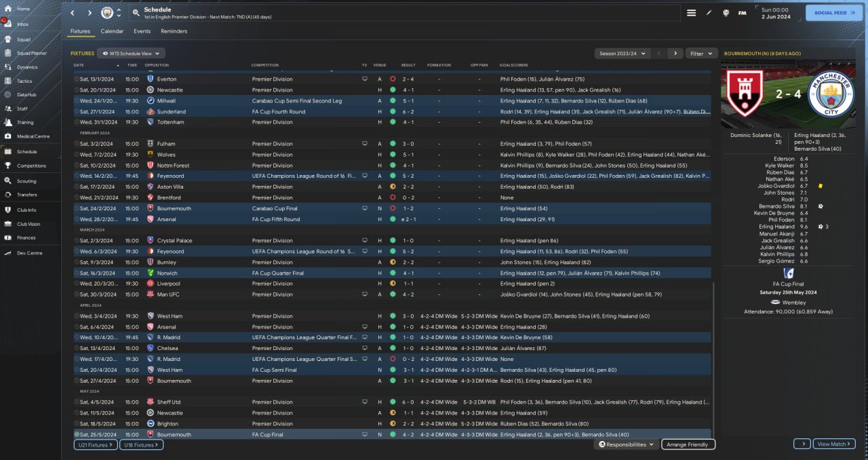
Task: Select the radio circle for Everton fixture
Action: pos(77,79)
